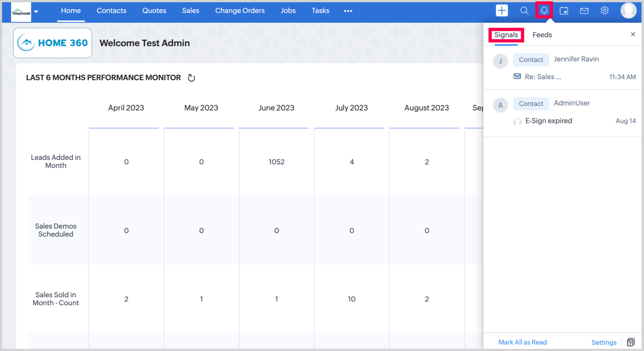Open the calendar icon in top bar
The width and height of the screenshot is (644, 351).
(564, 10)
